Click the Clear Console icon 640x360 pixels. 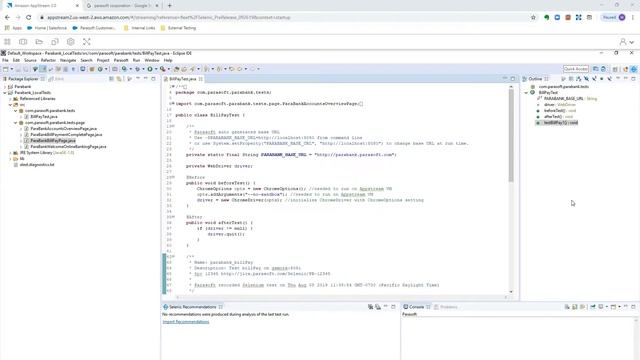pos(567,307)
